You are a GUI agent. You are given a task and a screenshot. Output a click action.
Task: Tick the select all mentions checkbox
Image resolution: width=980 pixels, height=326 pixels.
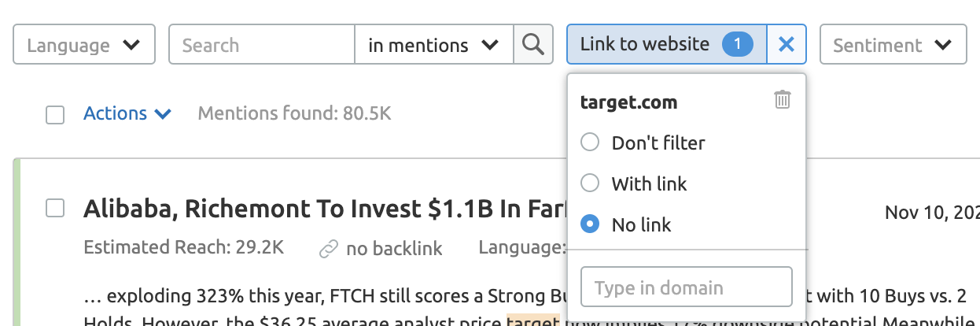[55, 115]
